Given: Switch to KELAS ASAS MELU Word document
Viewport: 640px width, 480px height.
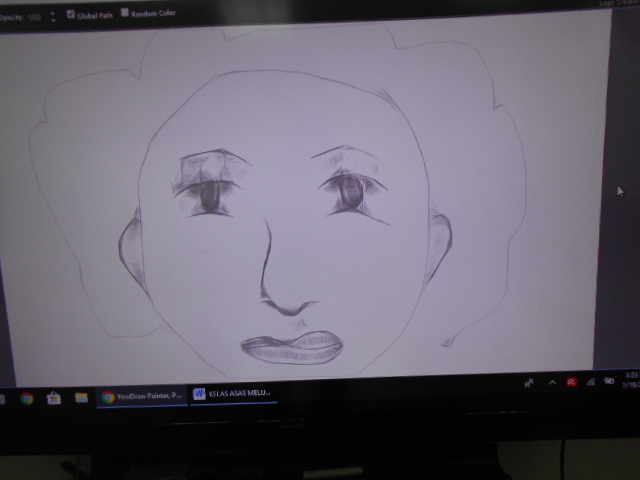Looking at the screenshot, I should (233, 393).
